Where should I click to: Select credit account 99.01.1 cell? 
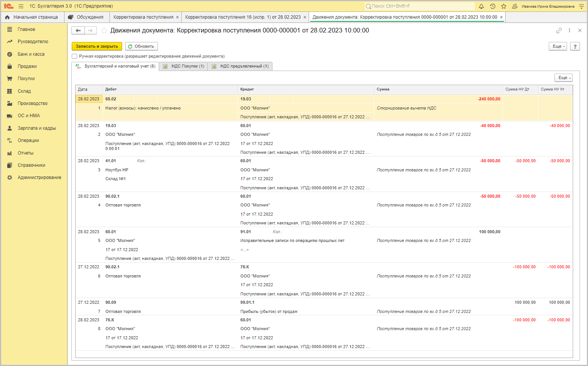247,302
